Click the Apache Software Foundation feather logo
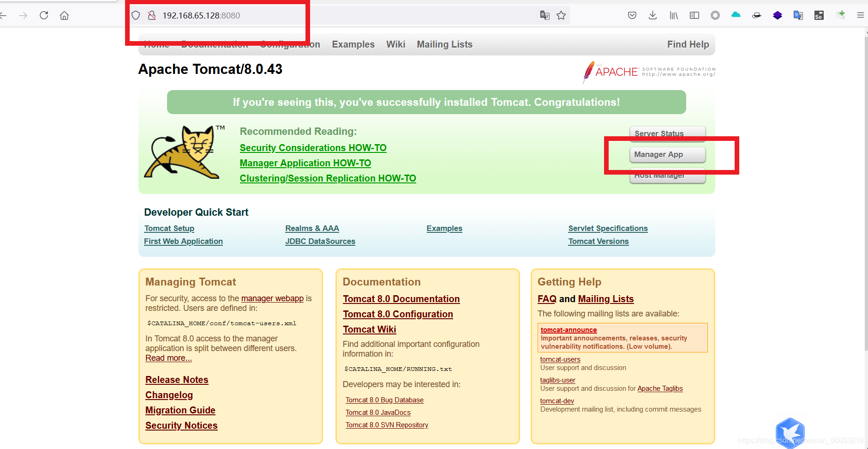Viewport: 868px width, 449px height. 649,72
